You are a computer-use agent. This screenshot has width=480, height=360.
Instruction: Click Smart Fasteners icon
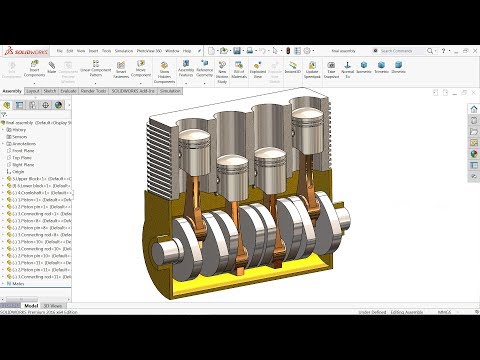121,70
